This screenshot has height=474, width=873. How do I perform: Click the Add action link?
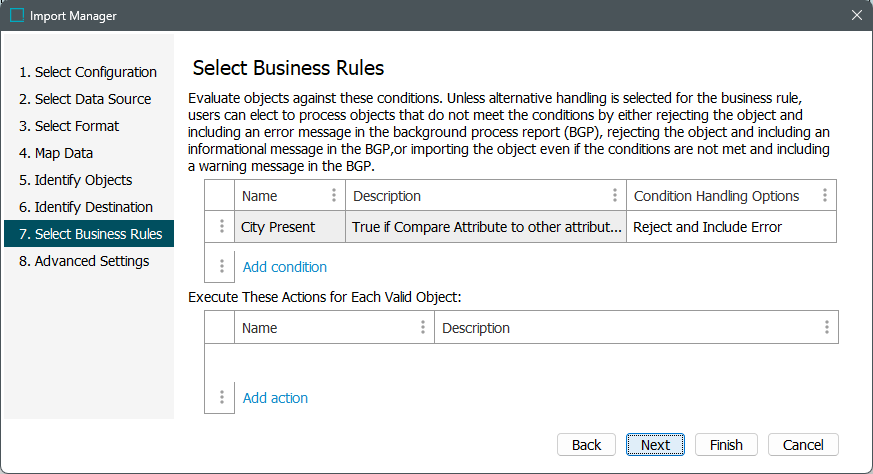pos(275,398)
